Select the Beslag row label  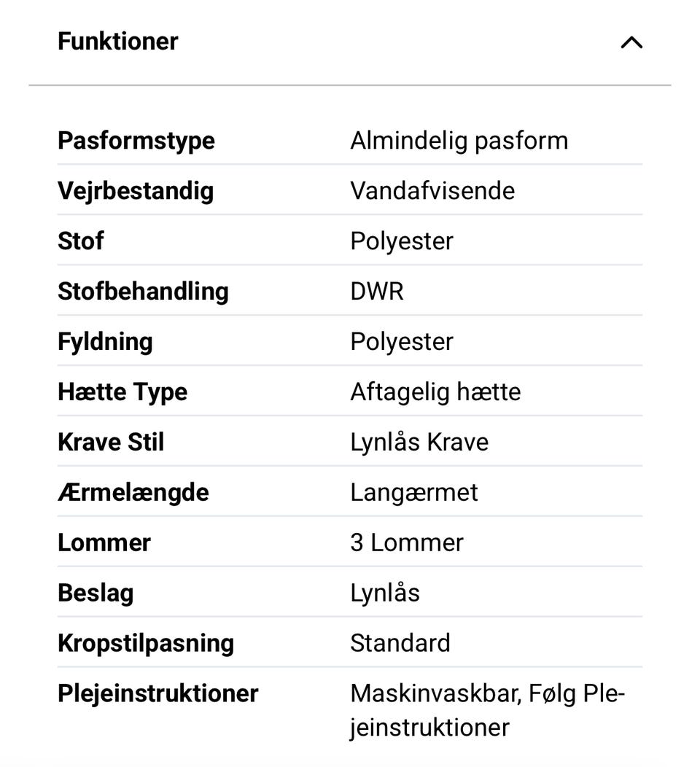96,593
